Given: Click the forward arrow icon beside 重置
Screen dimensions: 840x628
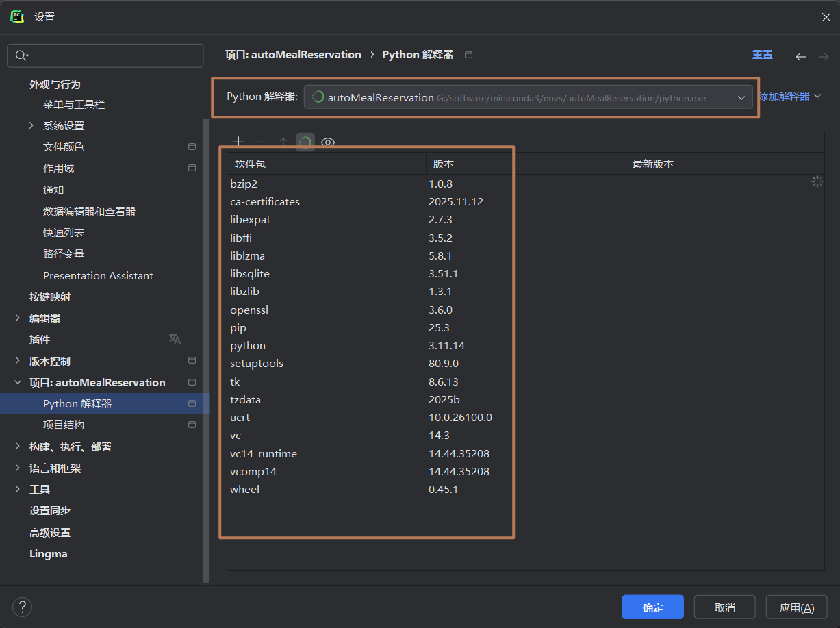Looking at the screenshot, I should coord(823,56).
